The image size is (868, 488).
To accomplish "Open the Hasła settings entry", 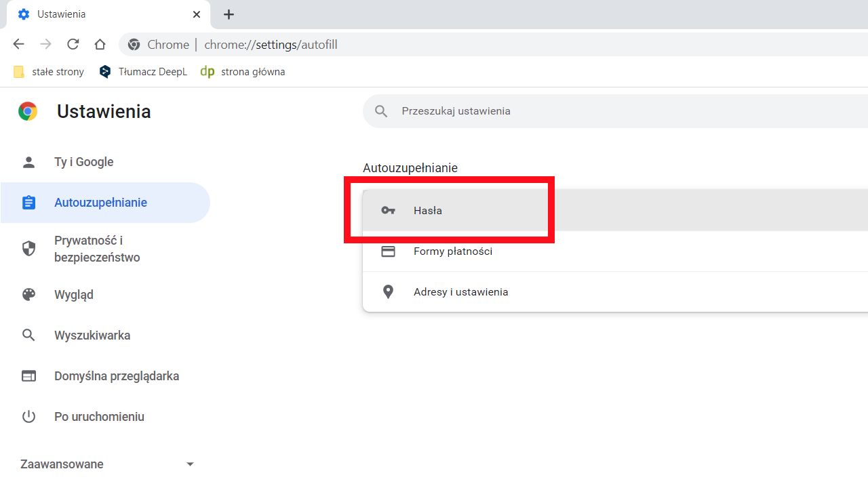I will click(428, 210).
